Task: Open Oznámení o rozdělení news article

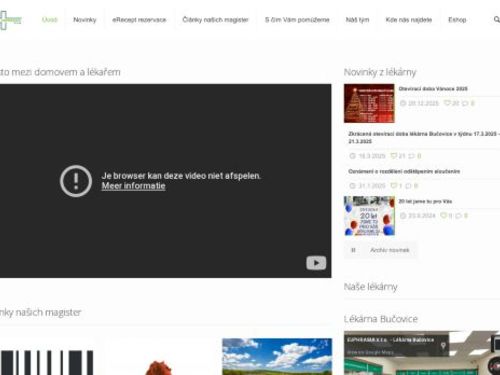Action: (x=404, y=171)
